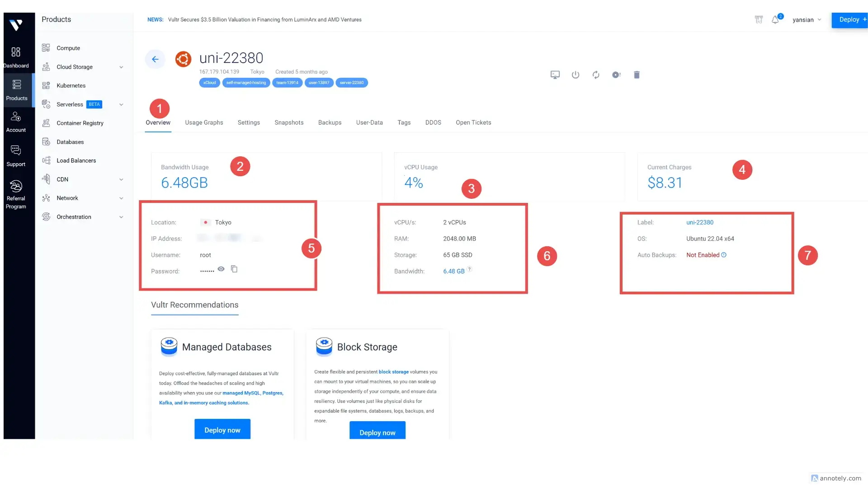The image size is (868, 488).
Task: Expand the Network chevron
Action: point(121,198)
